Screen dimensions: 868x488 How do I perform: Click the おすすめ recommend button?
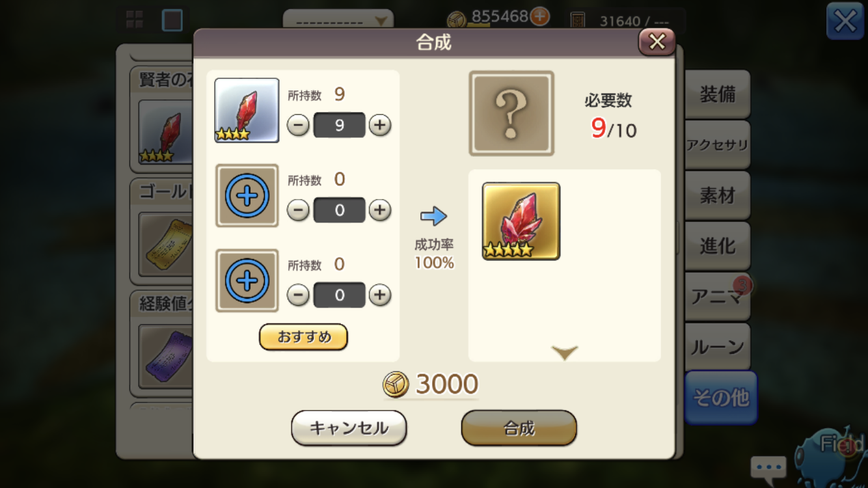click(303, 337)
